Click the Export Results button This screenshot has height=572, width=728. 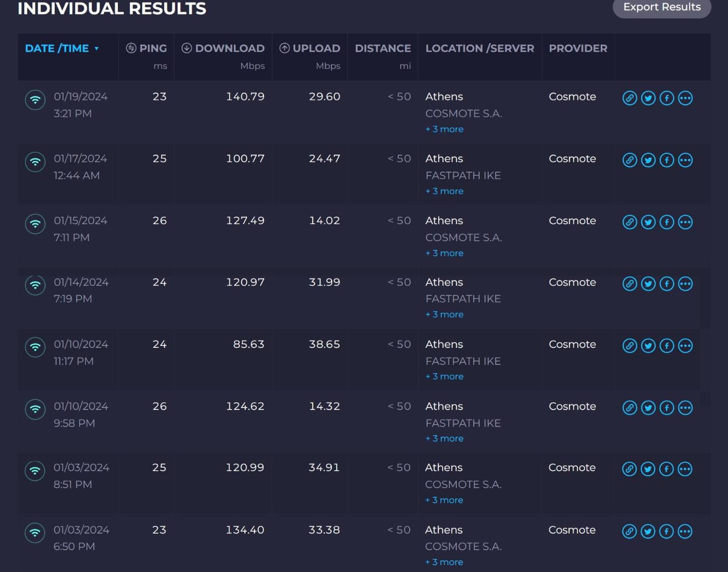(662, 7)
